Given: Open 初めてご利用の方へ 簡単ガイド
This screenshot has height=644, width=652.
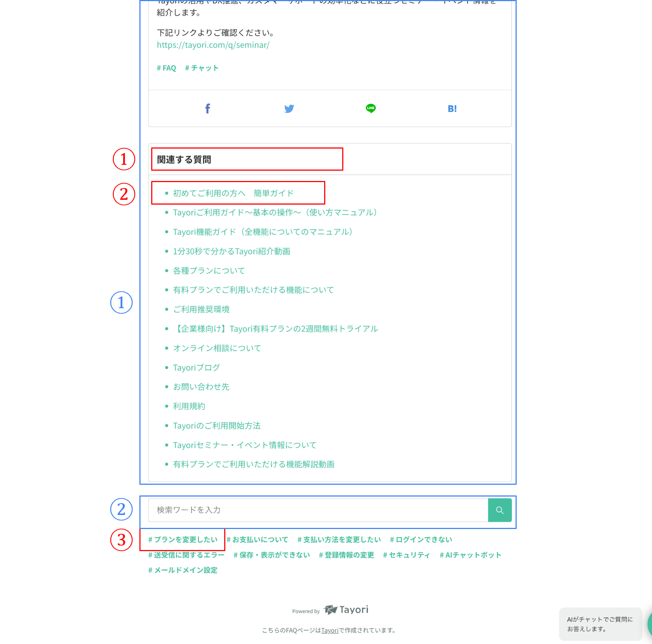Looking at the screenshot, I should tap(233, 193).
